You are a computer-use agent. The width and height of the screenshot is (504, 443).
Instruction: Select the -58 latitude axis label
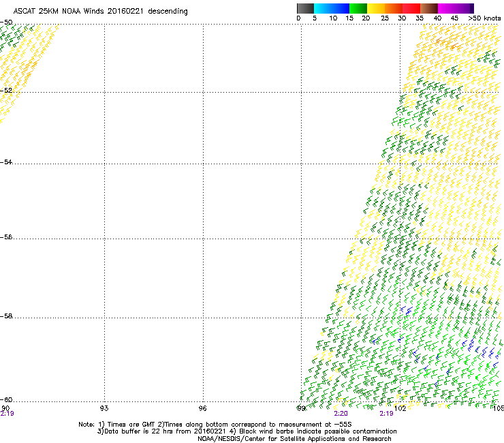pos(6,316)
